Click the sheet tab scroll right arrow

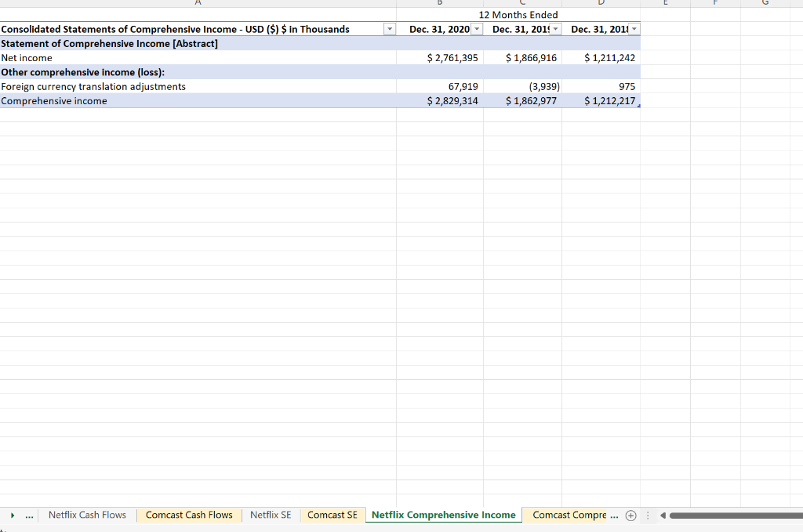pos(13,516)
